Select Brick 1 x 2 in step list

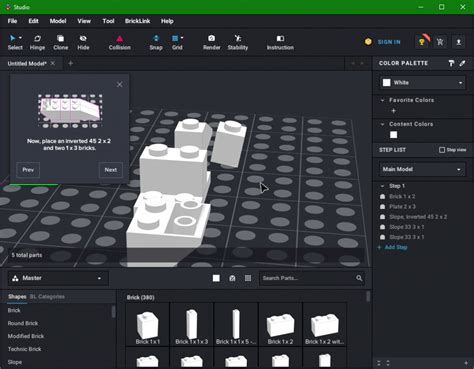[402, 196]
